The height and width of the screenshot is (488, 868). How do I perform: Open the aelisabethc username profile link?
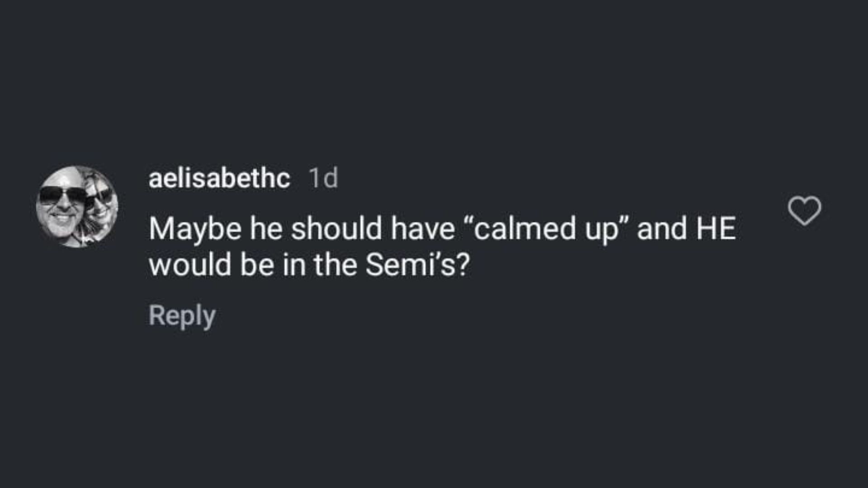(219, 178)
